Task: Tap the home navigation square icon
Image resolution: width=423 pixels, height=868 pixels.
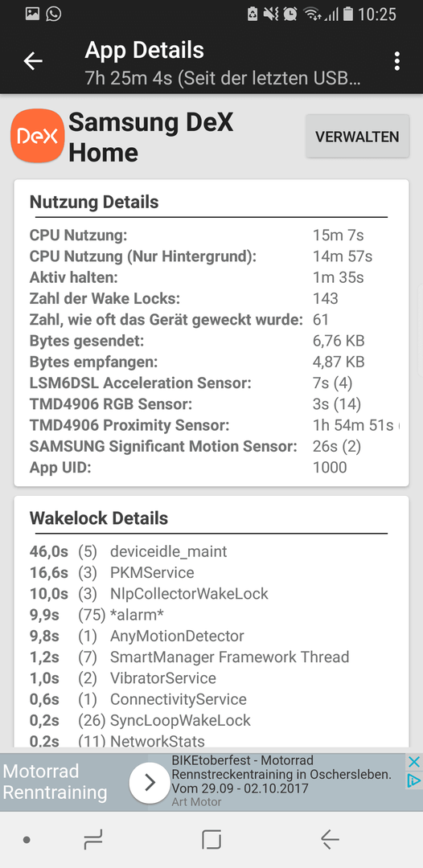Action: point(211,840)
